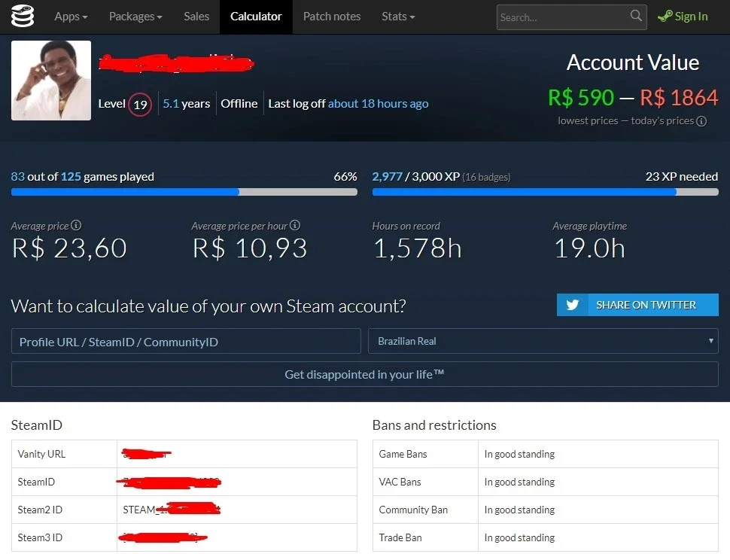Select the Calculator tab
730x560 pixels.
pos(256,17)
